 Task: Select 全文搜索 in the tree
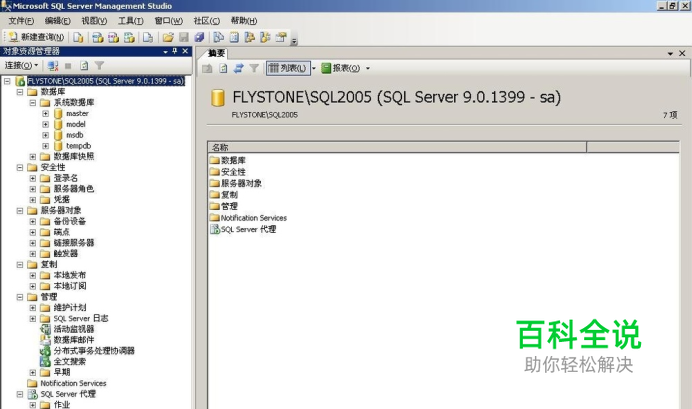(69, 362)
